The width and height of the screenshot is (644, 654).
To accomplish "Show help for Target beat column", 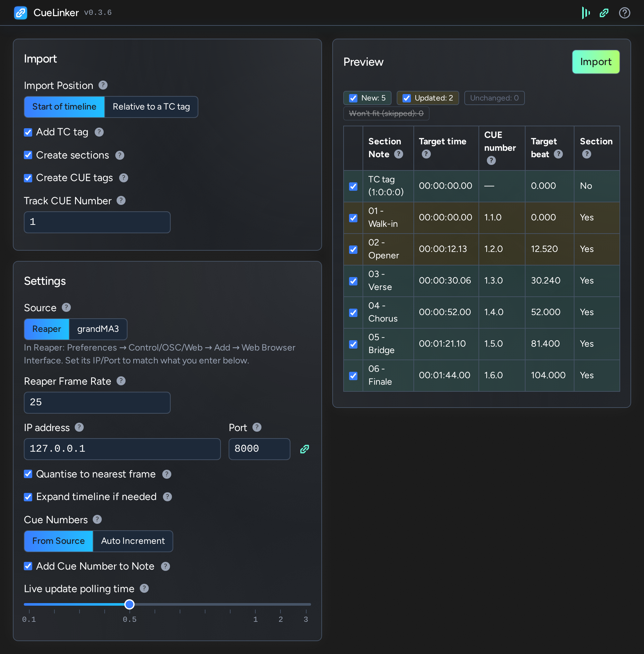I will (x=558, y=154).
